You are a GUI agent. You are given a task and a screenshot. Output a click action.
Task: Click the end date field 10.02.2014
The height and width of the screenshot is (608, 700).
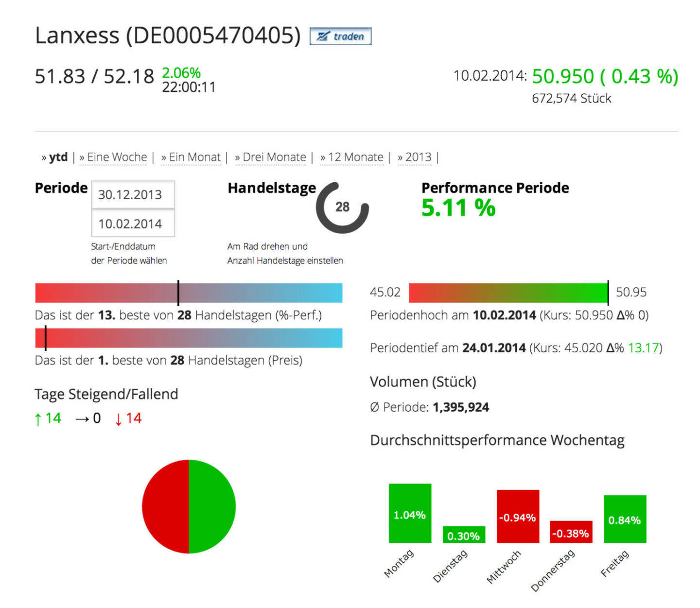click(x=133, y=224)
